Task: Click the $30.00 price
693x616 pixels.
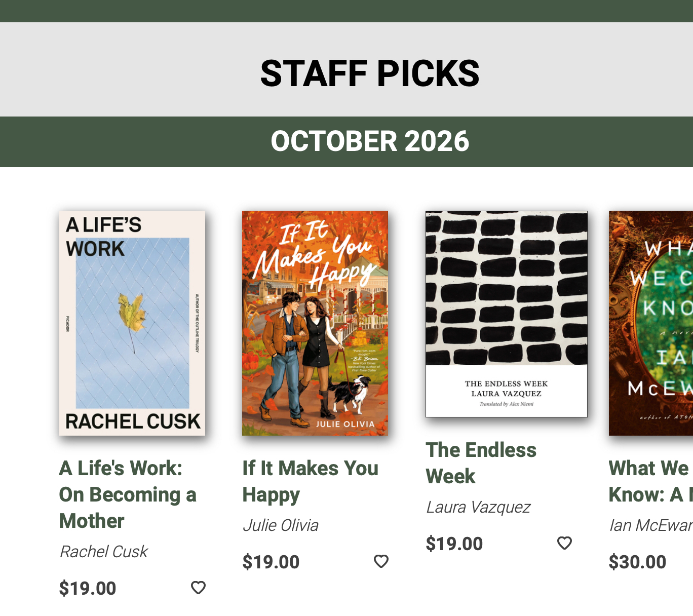Action: point(637,562)
